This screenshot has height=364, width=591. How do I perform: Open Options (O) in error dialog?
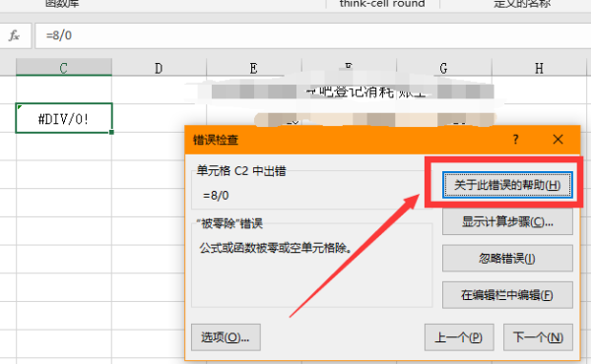click(x=226, y=336)
